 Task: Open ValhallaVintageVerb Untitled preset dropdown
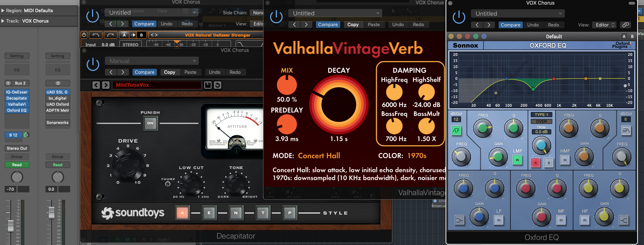[335, 13]
